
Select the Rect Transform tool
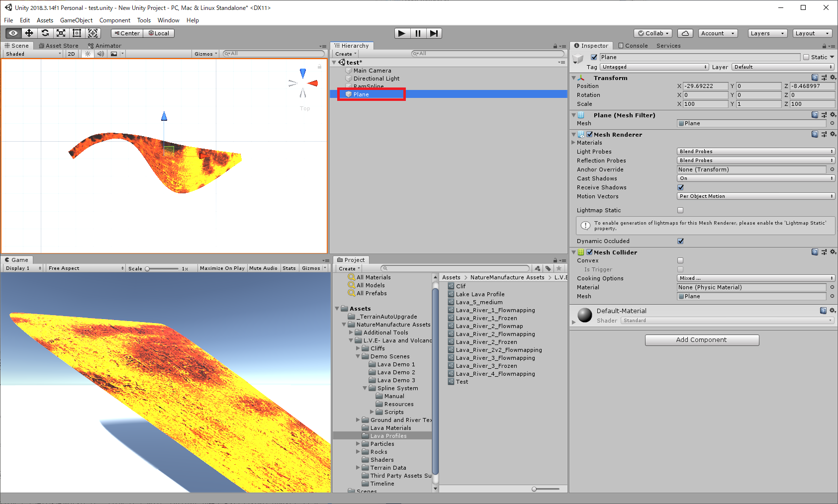tap(77, 33)
